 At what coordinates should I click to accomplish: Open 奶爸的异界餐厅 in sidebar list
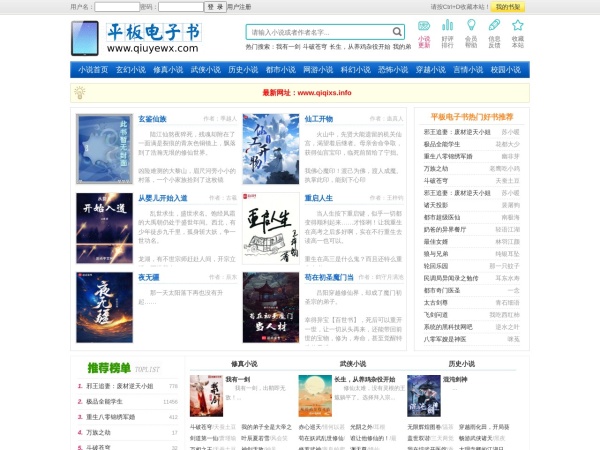[x=445, y=230]
